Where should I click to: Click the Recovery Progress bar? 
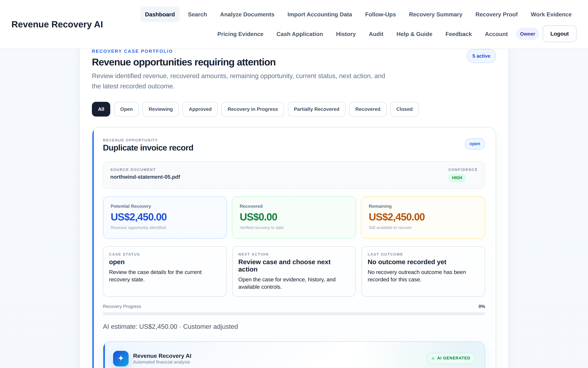[294, 314]
